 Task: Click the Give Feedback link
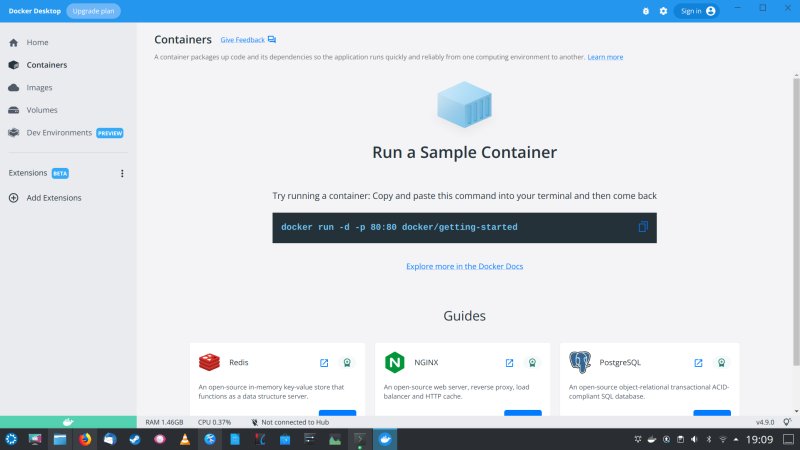coord(242,40)
